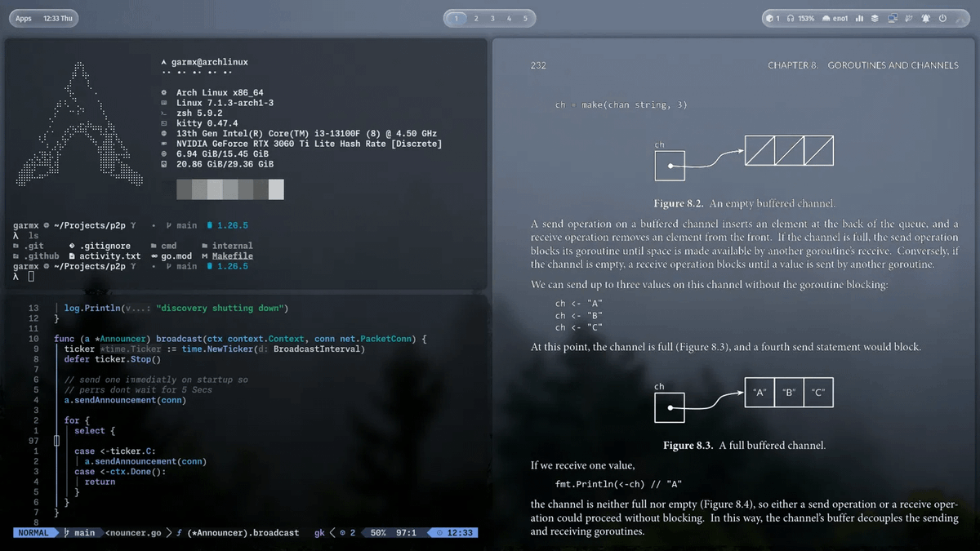Click line number 97 in editor gutter
The width and height of the screenshot is (980, 551).
click(33, 441)
